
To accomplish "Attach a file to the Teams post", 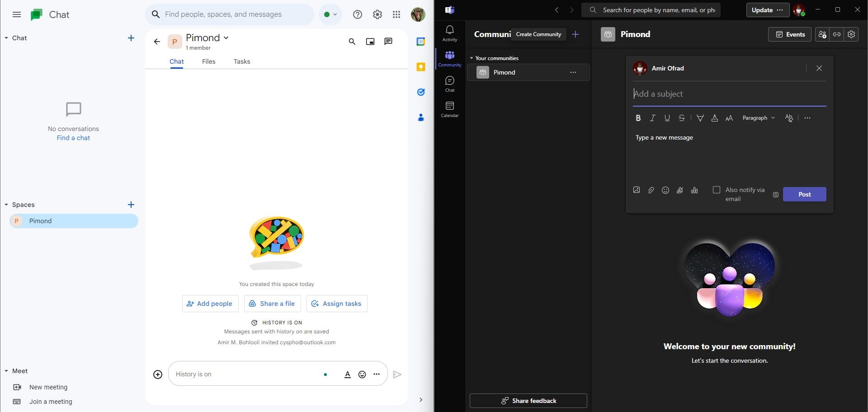I will click(x=651, y=190).
